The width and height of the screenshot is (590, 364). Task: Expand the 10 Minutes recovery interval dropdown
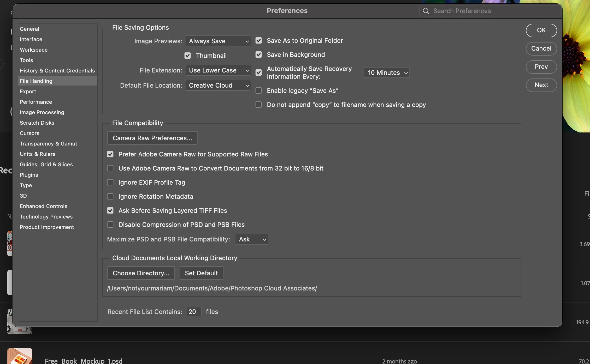tap(387, 73)
